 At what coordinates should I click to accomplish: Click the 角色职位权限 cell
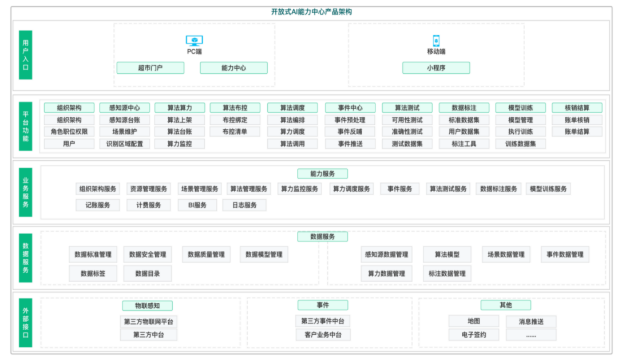pos(69,132)
